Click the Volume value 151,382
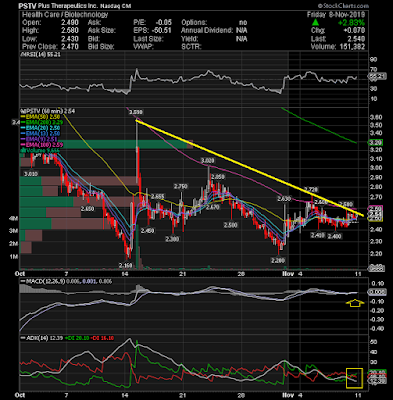Screen dimensions: 393x400 352,47
